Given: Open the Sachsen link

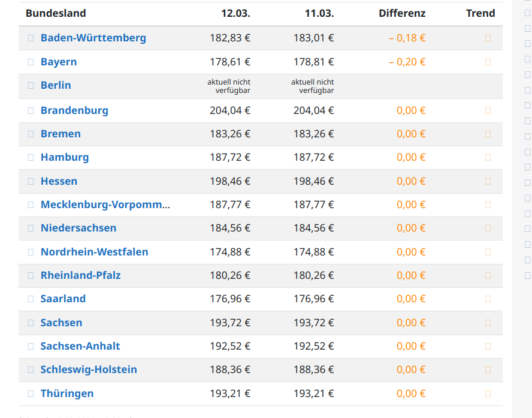Looking at the screenshot, I should click(x=61, y=323).
